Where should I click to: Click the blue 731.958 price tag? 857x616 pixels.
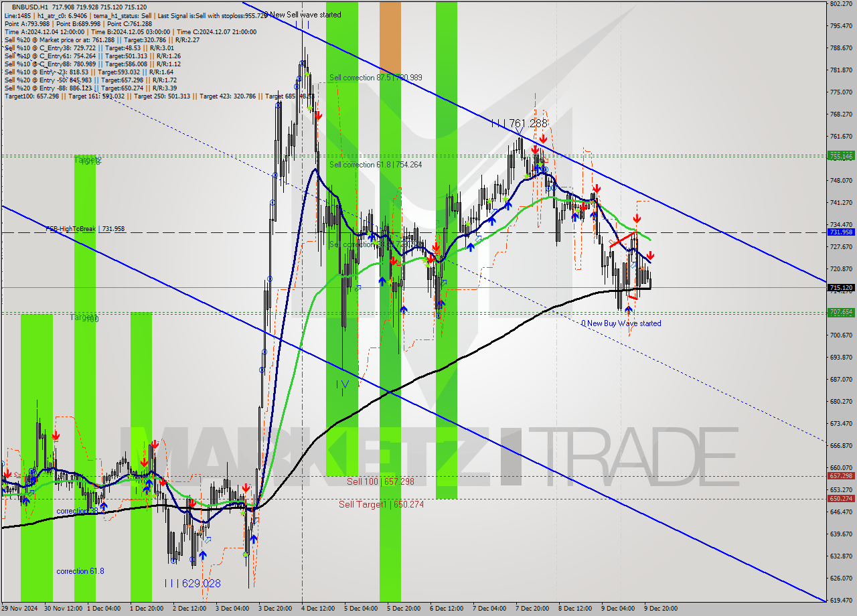coord(841,232)
